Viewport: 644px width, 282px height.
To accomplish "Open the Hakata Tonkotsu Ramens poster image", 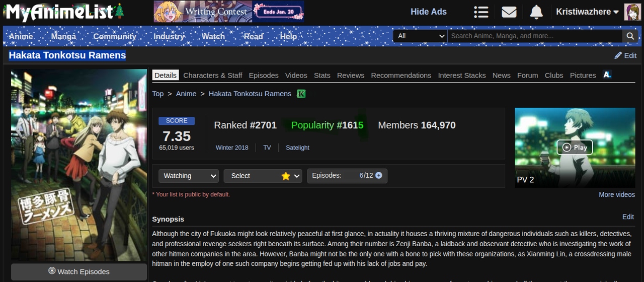I will pos(79,165).
